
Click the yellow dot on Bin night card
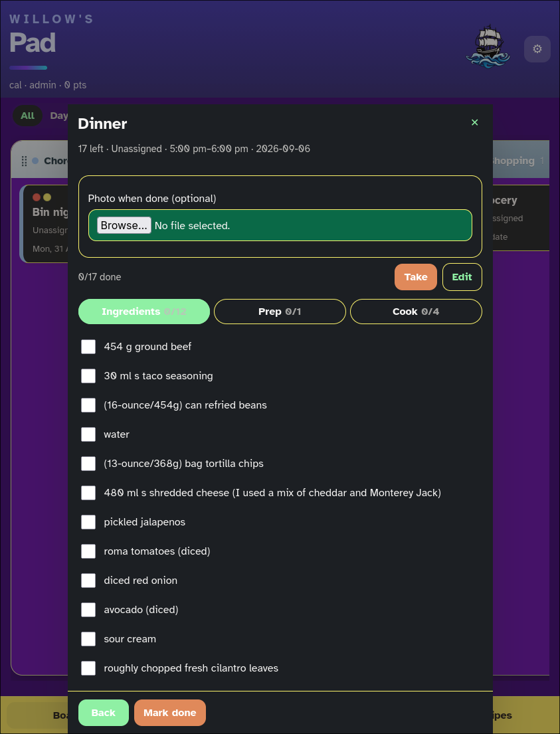47,197
